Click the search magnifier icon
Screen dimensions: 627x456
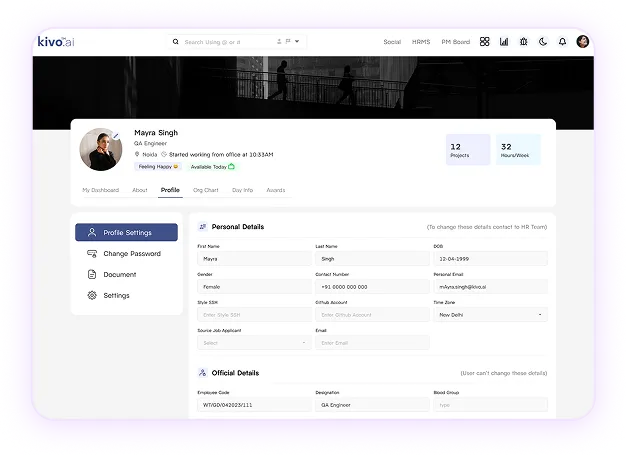pyautogui.click(x=176, y=42)
